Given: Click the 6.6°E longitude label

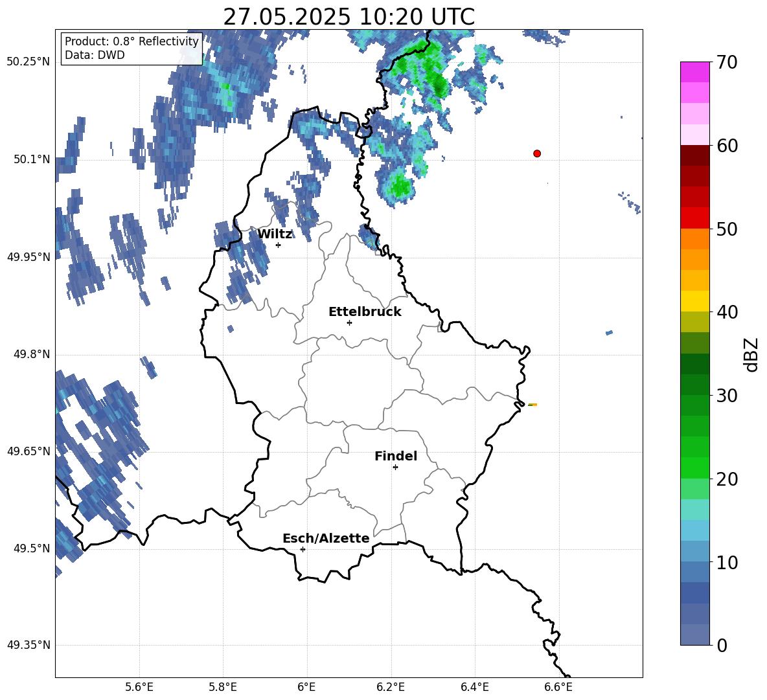Looking at the screenshot, I should pos(558,687).
